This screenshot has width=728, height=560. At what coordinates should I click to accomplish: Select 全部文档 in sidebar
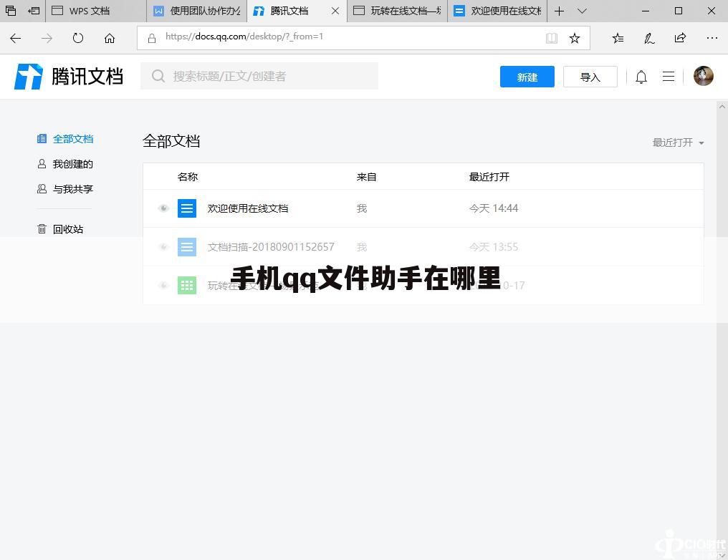(x=65, y=139)
